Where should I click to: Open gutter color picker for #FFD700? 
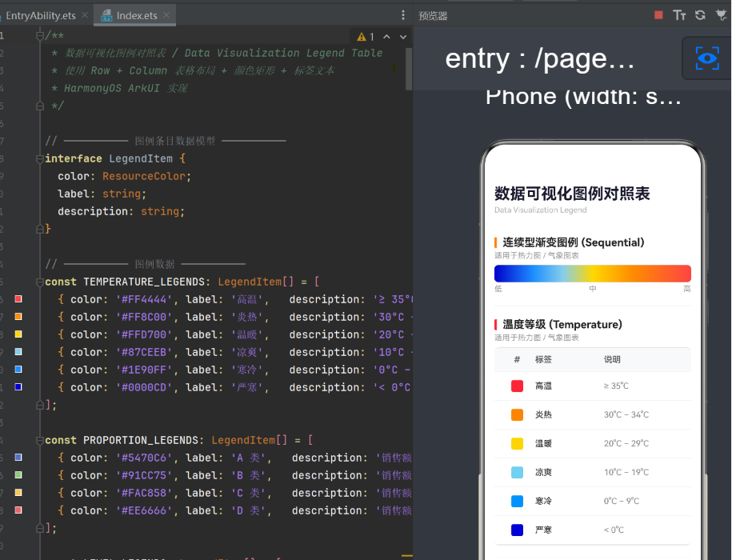[18, 334]
